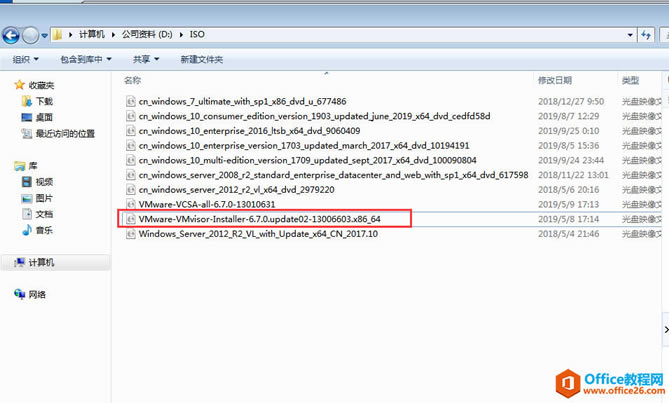The height and width of the screenshot is (403, 669).
Task: Click ISO icon of Windows_Server_2012_R2_VL file
Action: (x=131, y=234)
